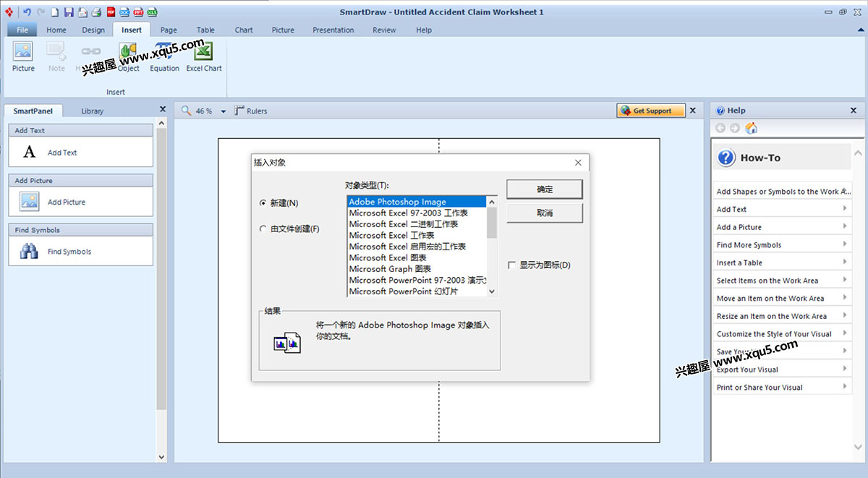Click the SmartDraw red logo icon
Viewport: 868px width, 478px height.
click(9, 12)
